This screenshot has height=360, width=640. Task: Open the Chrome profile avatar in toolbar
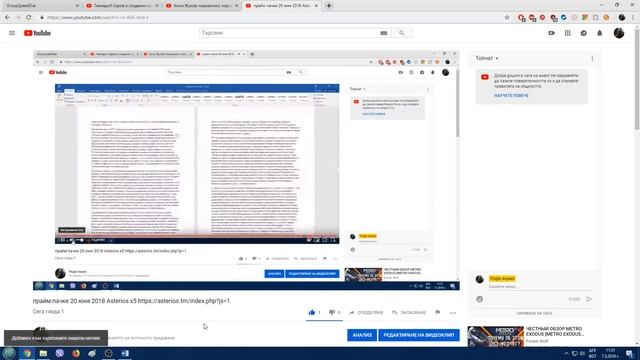point(622,18)
